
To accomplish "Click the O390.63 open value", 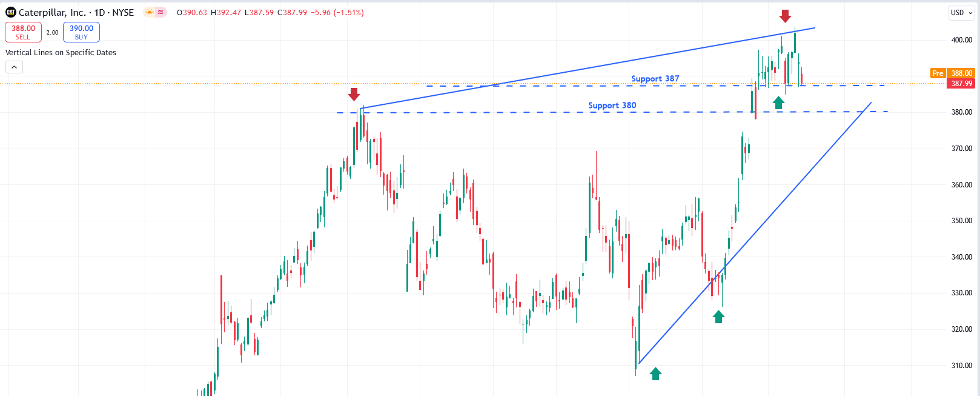I will pyautogui.click(x=192, y=13).
